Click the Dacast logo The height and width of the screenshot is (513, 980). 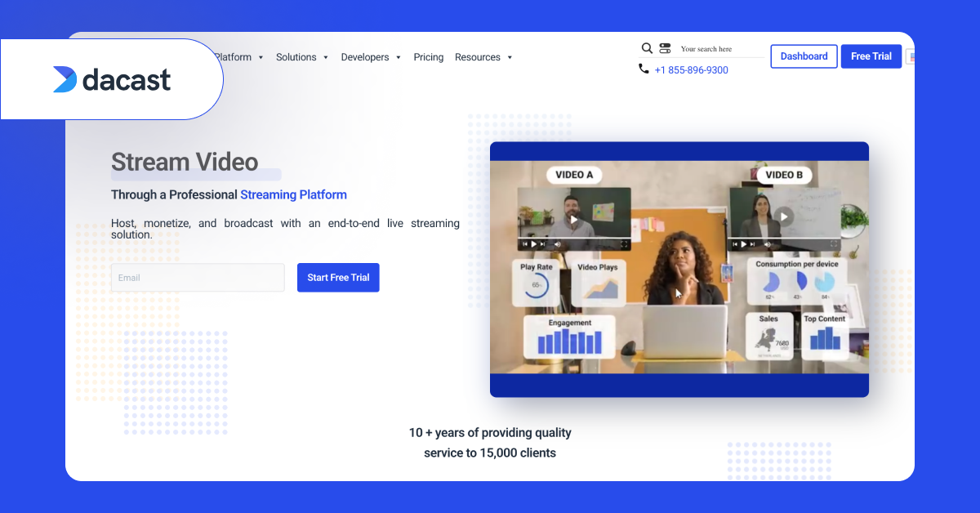click(x=112, y=79)
